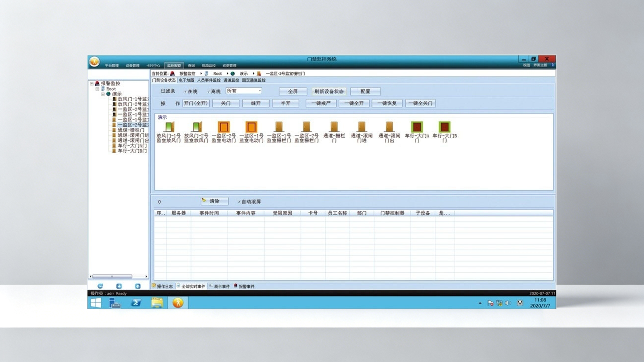644x362 pixels.
Task: Open the 界面主题 menu
Action: pos(540,65)
